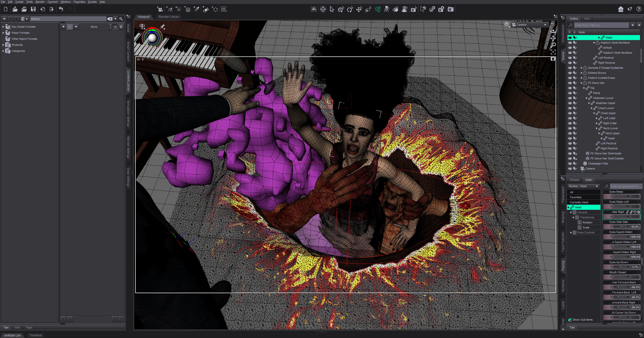Toggle visibility eye for Camera node

[570, 168]
